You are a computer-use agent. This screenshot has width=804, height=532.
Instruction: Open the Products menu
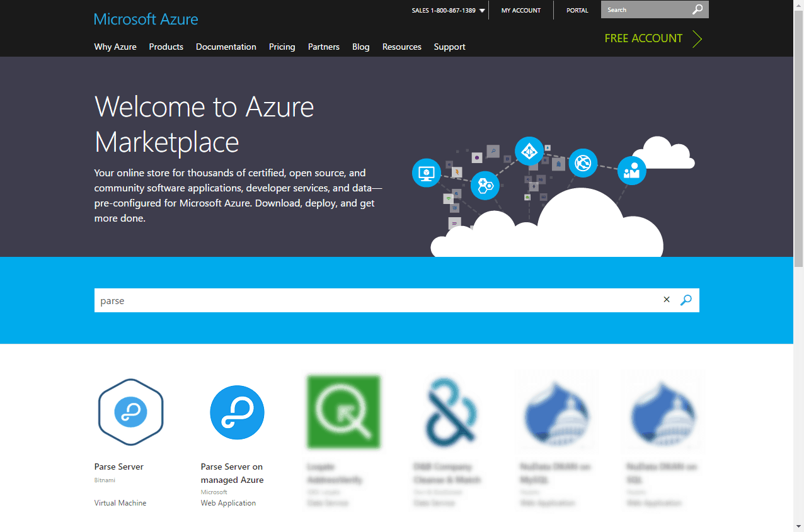pyautogui.click(x=166, y=47)
